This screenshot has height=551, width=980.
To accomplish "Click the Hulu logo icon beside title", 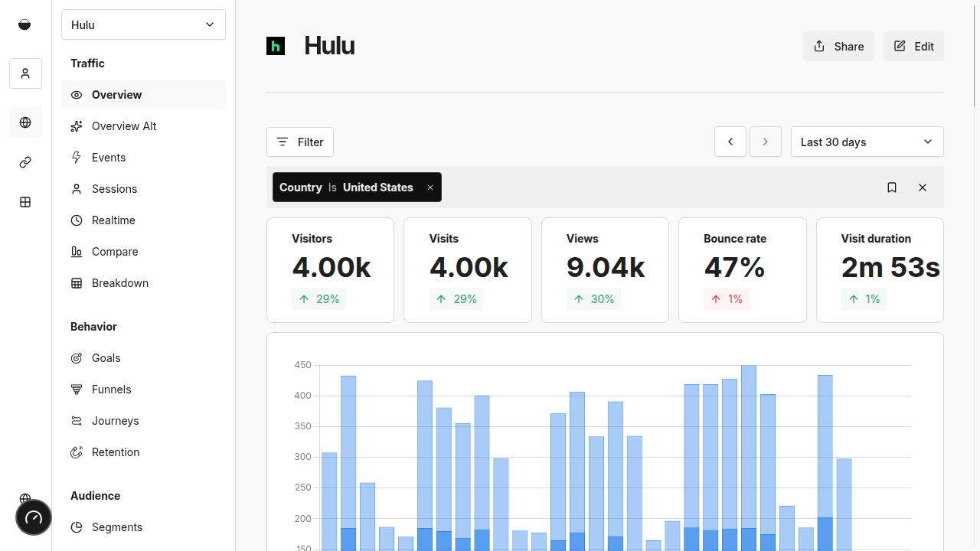I will tap(276, 46).
